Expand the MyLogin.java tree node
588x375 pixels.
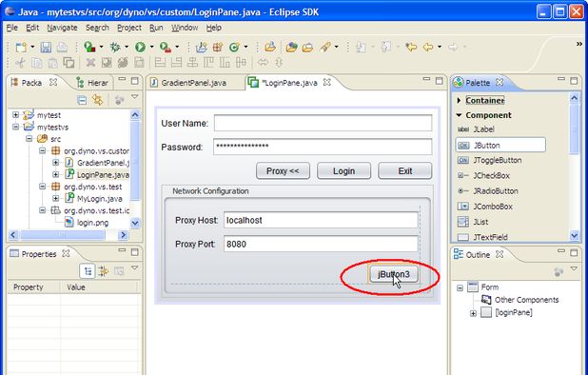tap(56, 198)
